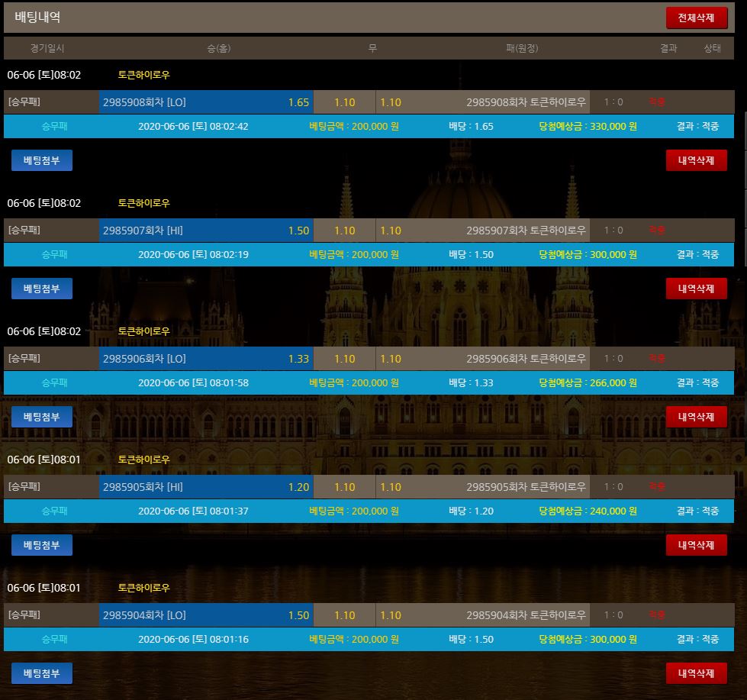Viewport: 747px width, 700px height.
Task: Click 베팅첨부 under round 2985904 bet
Action: tap(42, 673)
